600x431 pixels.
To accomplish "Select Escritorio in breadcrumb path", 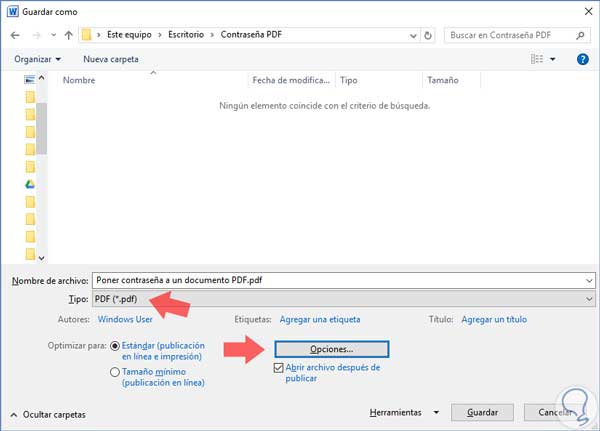I will 186,35.
